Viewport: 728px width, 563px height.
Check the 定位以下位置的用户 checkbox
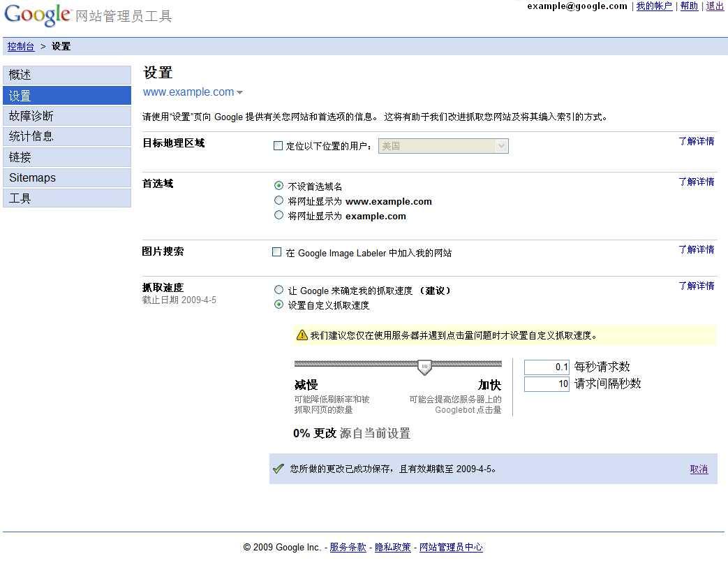(x=278, y=146)
